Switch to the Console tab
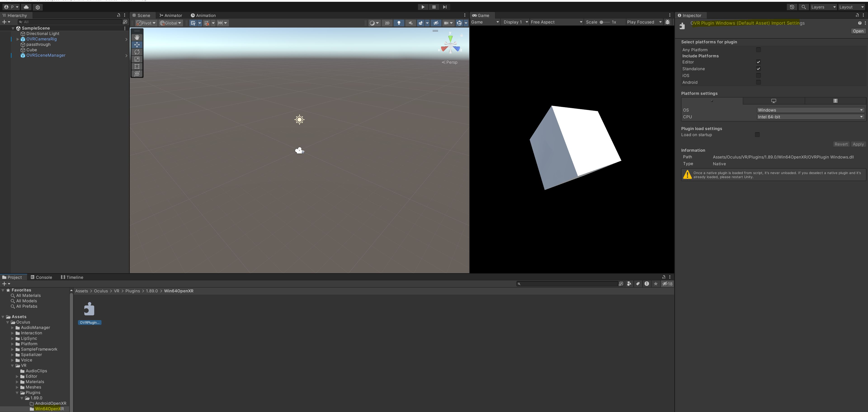The width and height of the screenshot is (868, 412). click(x=41, y=277)
